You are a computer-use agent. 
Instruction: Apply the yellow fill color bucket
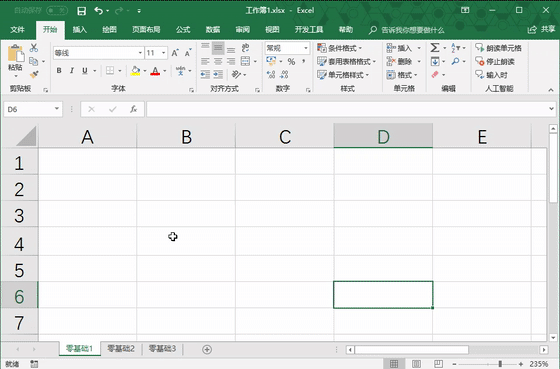(135, 70)
